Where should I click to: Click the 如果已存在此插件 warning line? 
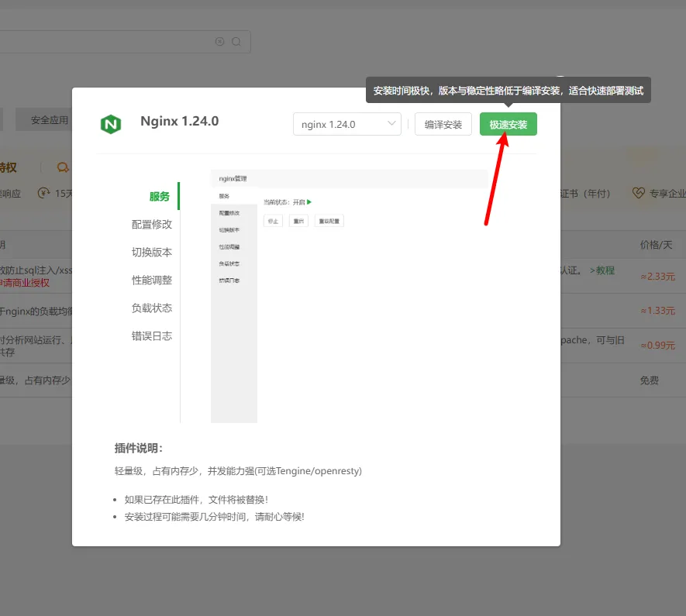coord(196,500)
